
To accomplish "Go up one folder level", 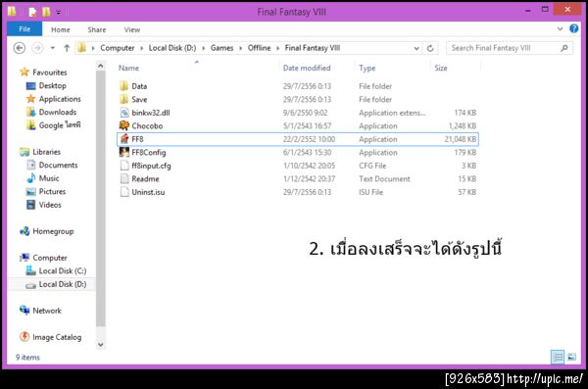I will (67, 48).
